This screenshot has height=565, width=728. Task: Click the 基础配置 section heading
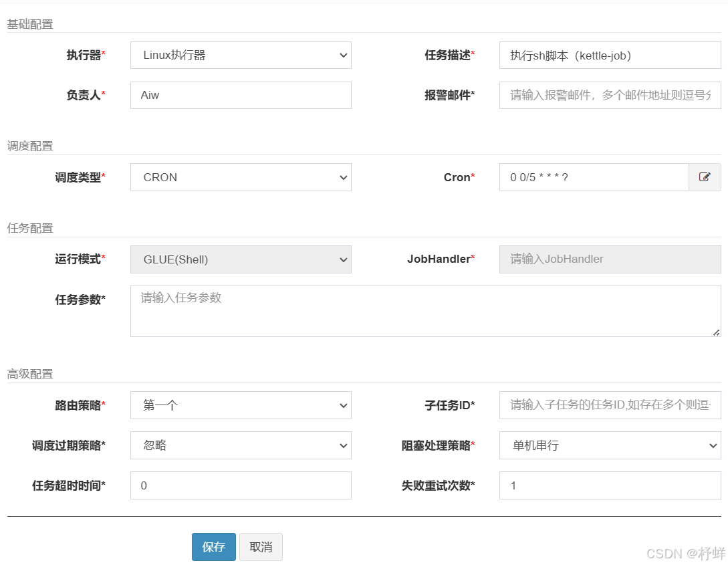(x=30, y=24)
